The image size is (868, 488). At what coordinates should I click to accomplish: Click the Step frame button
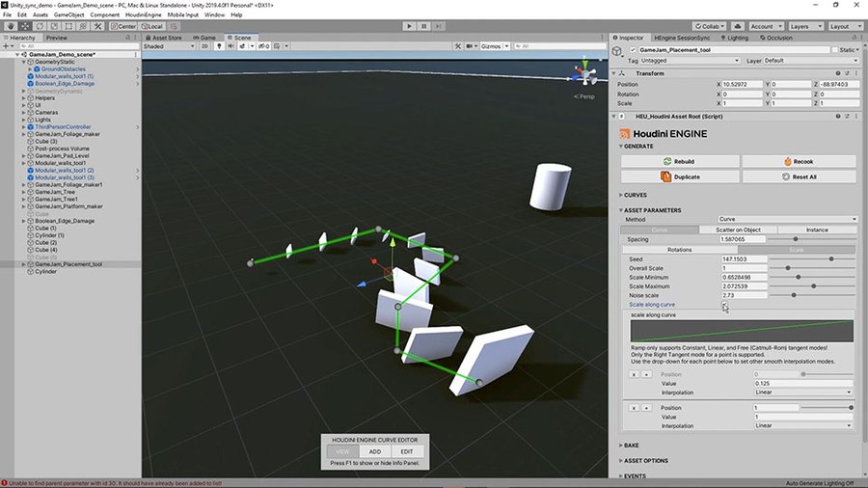(439, 26)
